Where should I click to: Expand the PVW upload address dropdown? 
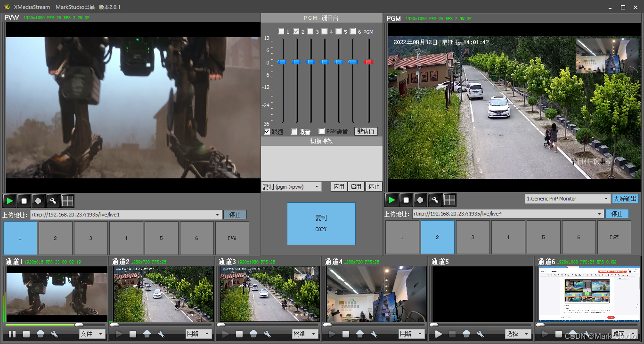click(217, 215)
